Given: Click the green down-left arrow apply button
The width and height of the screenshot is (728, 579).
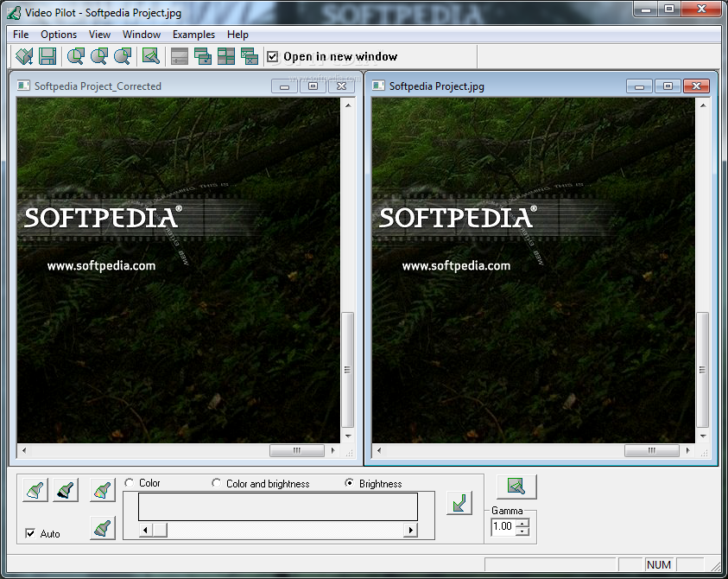Looking at the screenshot, I should (459, 503).
